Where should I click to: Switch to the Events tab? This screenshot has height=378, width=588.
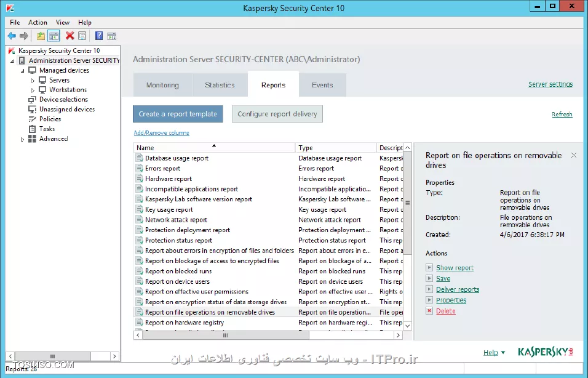(322, 85)
